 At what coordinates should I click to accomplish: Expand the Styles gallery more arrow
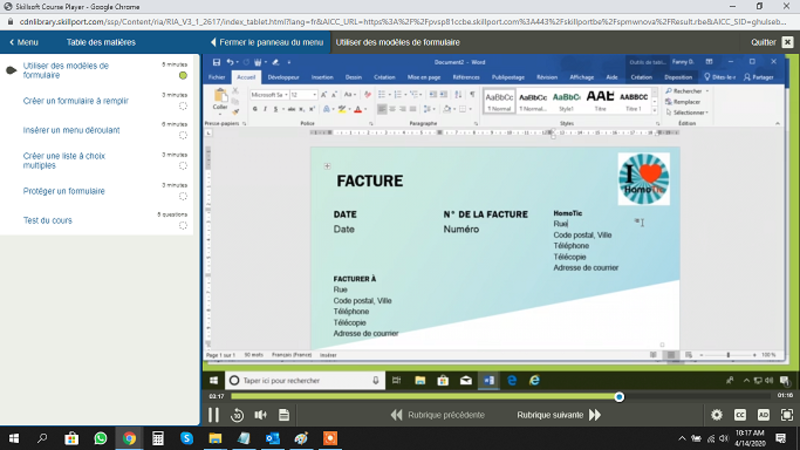point(655,110)
